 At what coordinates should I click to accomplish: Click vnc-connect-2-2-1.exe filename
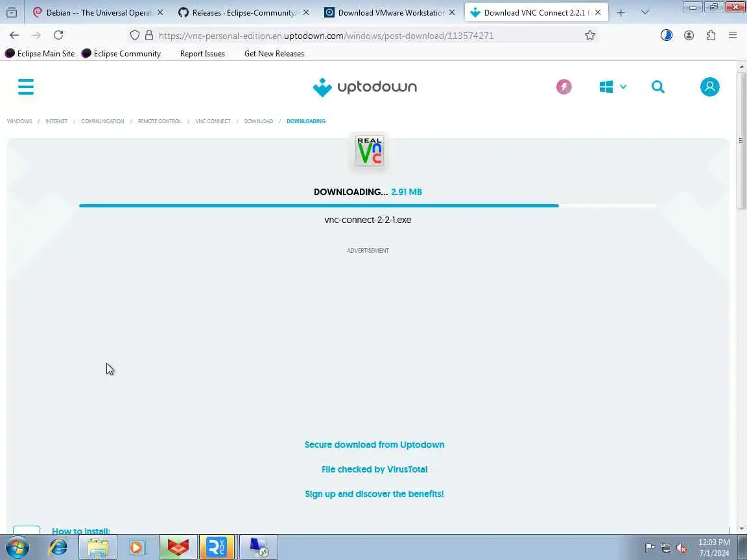click(368, 220)
